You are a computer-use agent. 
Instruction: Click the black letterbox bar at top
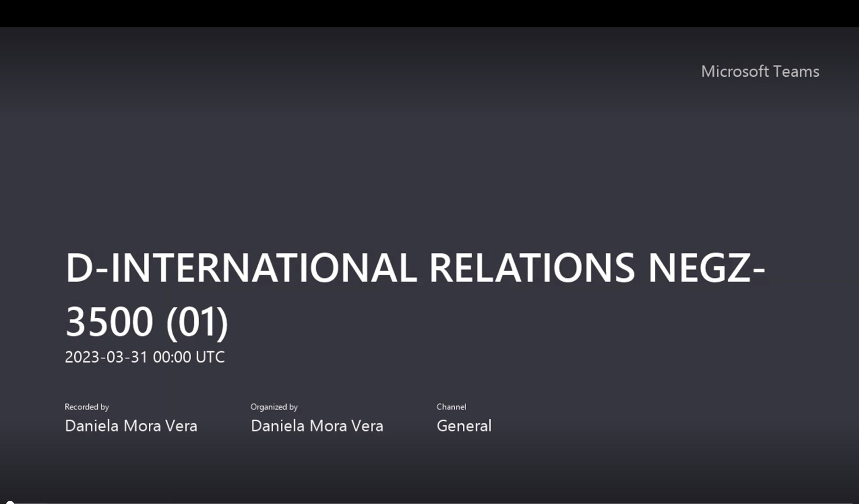click(429, 13)
